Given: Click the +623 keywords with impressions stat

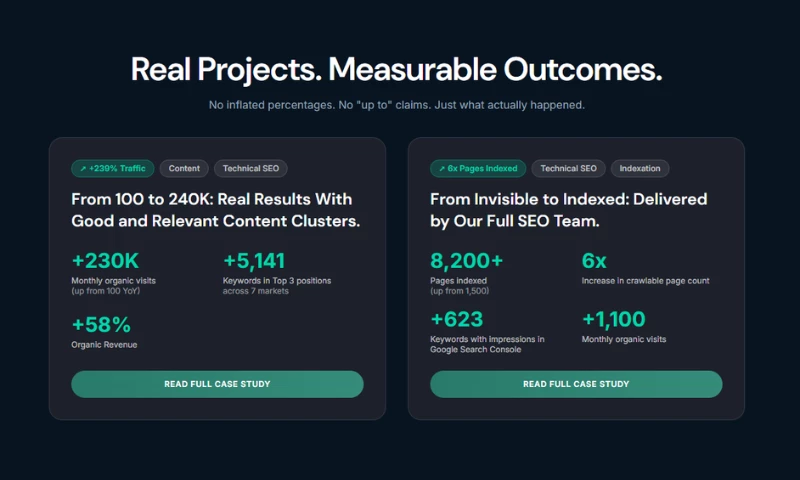Looking at the screenshot, I should [457, 320].
